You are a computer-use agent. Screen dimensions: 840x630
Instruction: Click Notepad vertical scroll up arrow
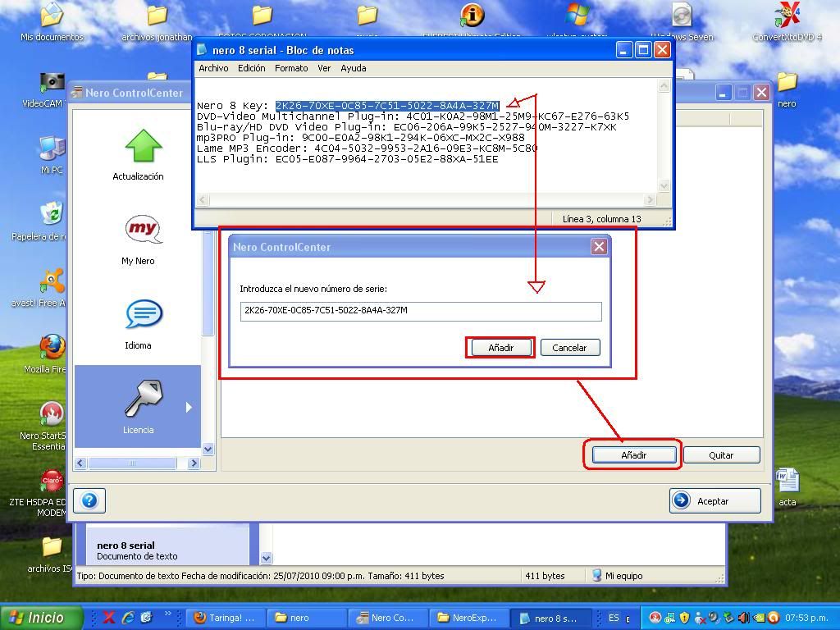(x=664, y=86)
